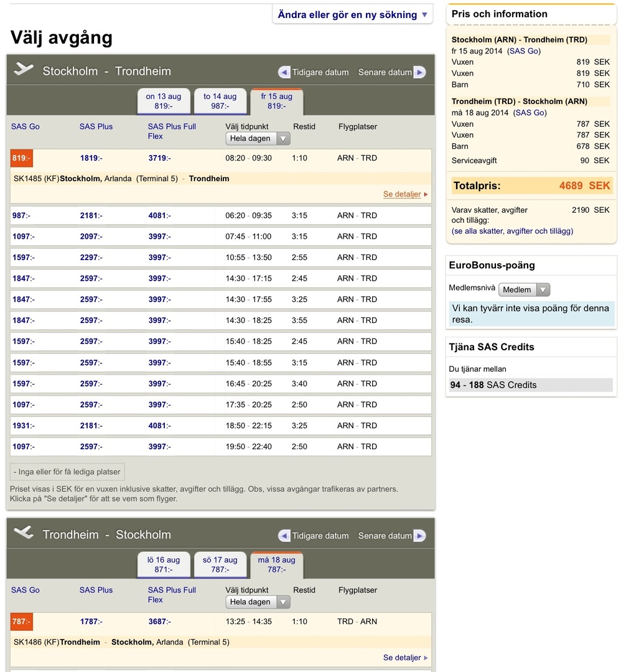Select the 'to 14 aug' date tab
644x672 pixels.
220,101
